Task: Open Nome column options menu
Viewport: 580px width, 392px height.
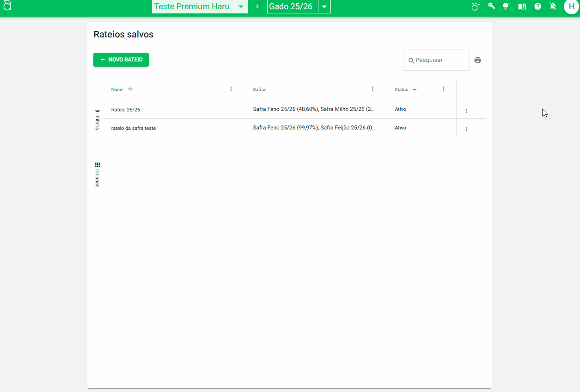Action: 231,89
